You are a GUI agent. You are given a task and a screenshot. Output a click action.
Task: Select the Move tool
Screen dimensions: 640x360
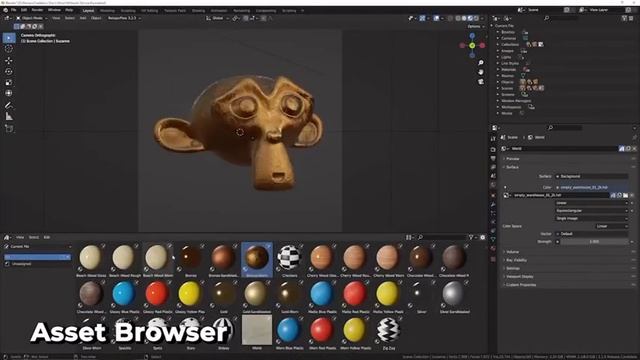[9, 60]
